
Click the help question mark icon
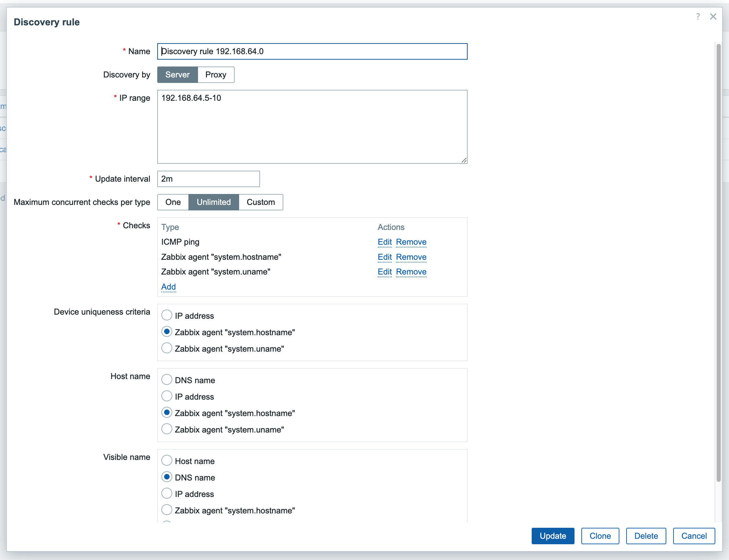[698, 16]
